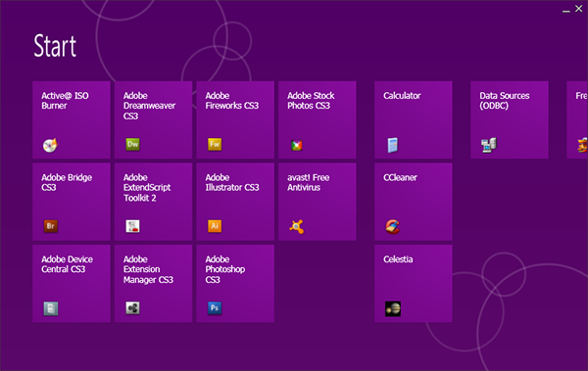This screenshot has width=588, height=371.
Task: Click the Dreamweaver Dw icon
Action: point(132,144)
